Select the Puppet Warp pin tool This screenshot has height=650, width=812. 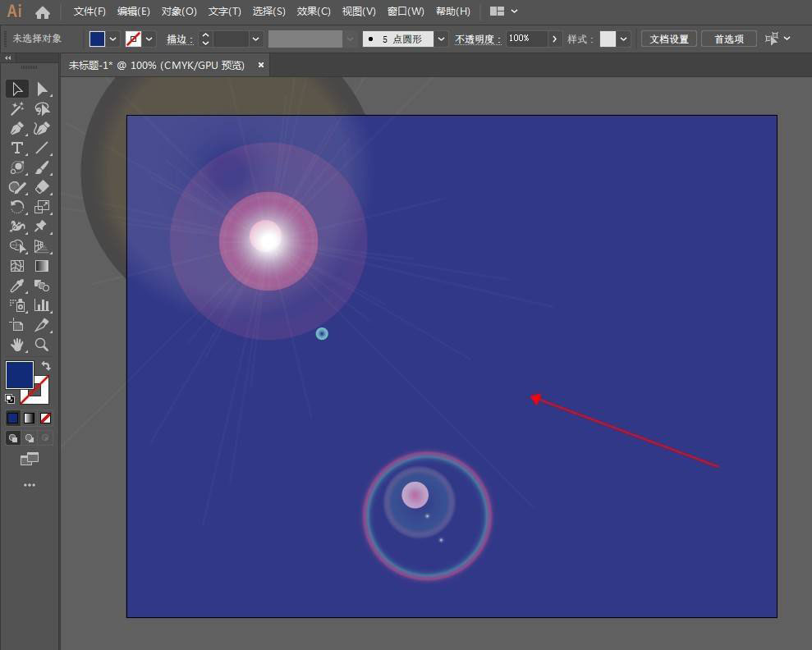point(42,227)
